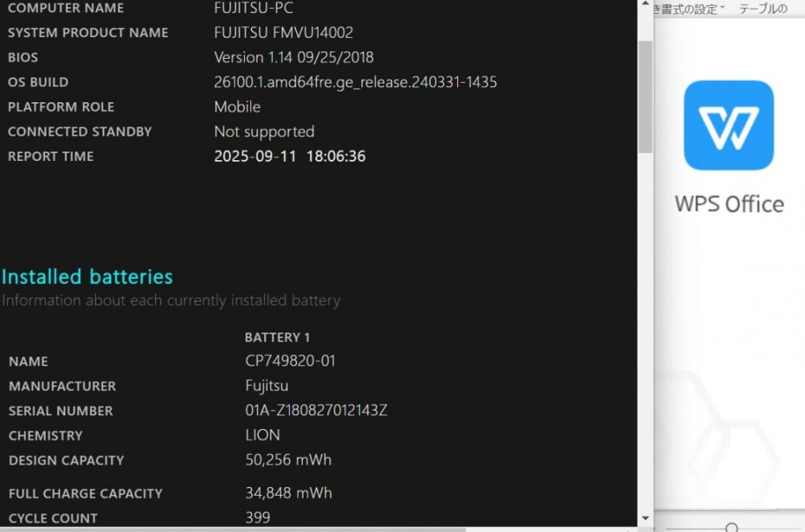This screenshot has width=805, height=532.
Task: Click the zoom slider handle in WPS window
Action: [732, 527]
